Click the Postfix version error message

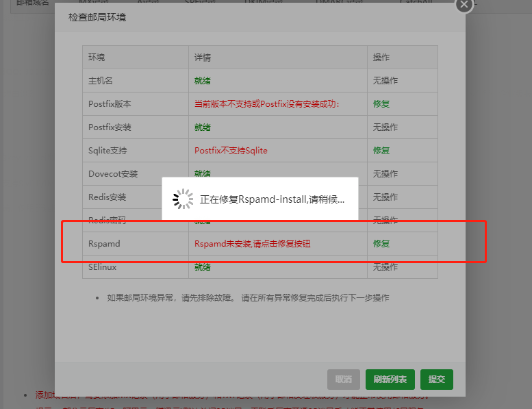point(266,104)
